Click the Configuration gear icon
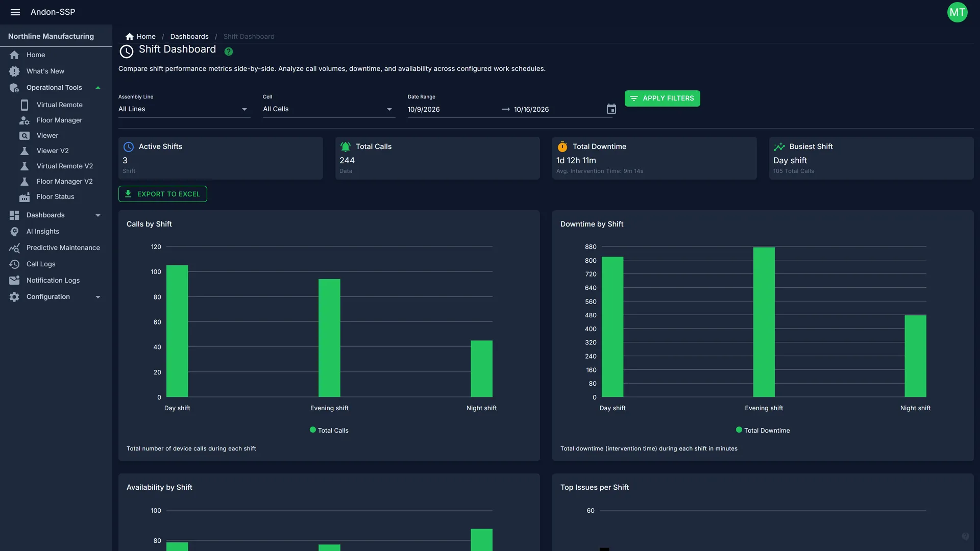Viewport: 980px width, 551px height. pyautogui.click(x=14, y=297)
